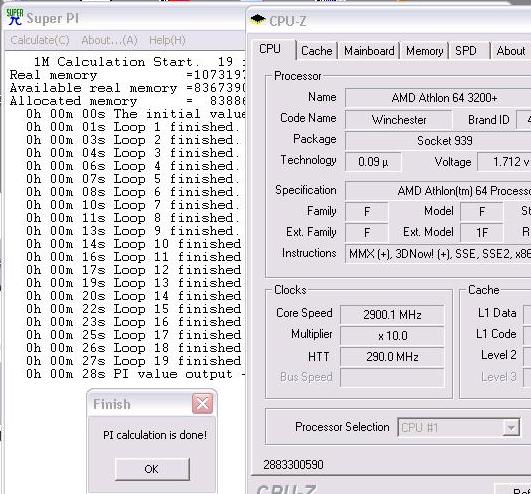Click the 'Loop 10 finished' log line

point(134,244)
